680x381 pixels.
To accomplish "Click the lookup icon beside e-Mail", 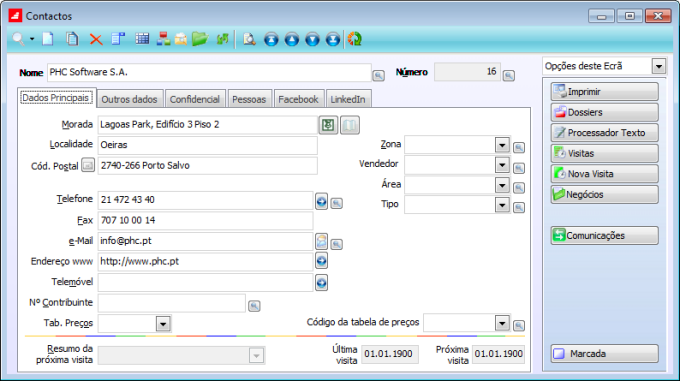I will click(x=337, y=244).
